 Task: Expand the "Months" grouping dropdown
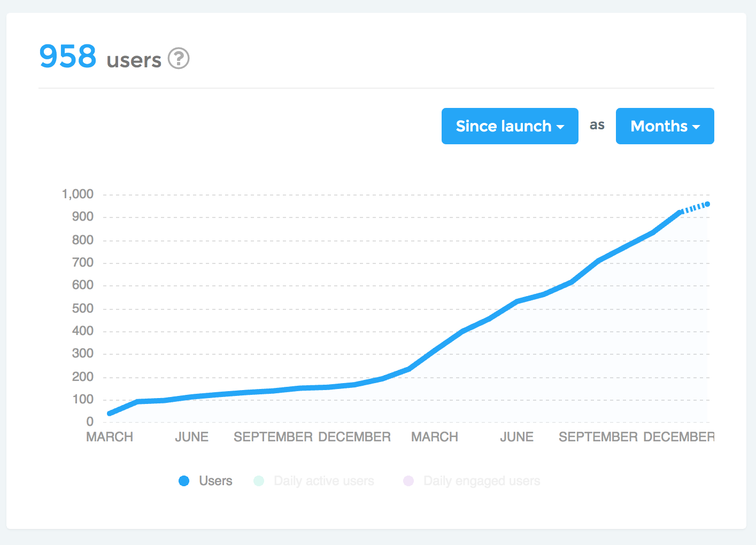coord(665,126)
